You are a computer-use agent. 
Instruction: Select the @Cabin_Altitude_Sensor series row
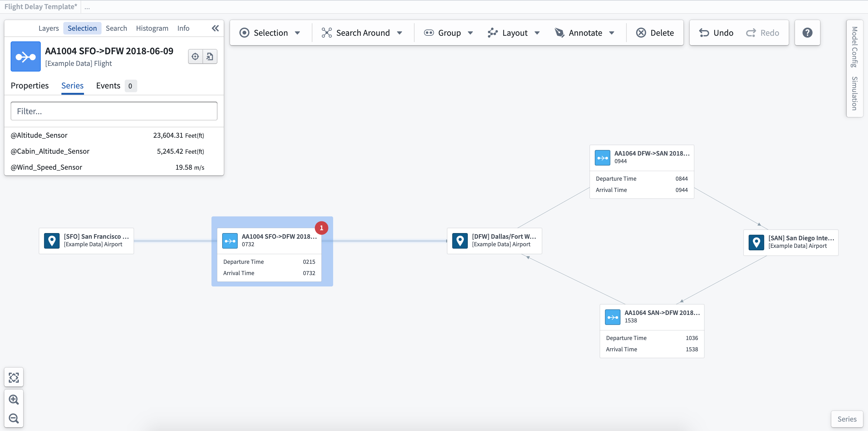(114, 152)
